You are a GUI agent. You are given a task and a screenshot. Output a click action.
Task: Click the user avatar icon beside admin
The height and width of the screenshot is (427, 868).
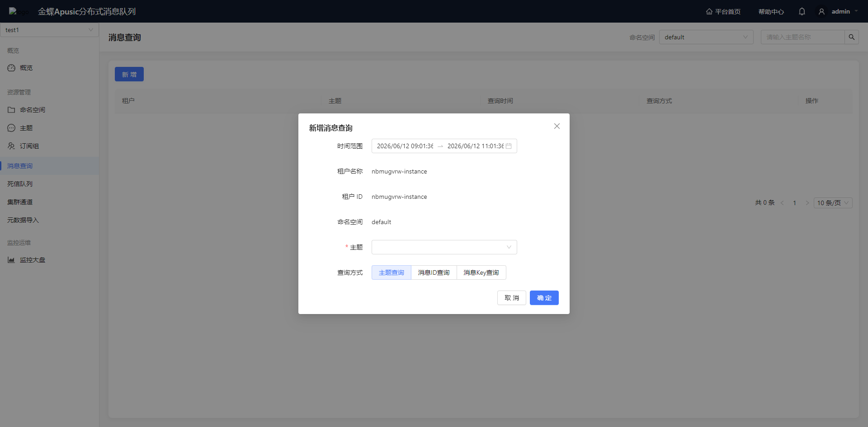pos(822,11)
